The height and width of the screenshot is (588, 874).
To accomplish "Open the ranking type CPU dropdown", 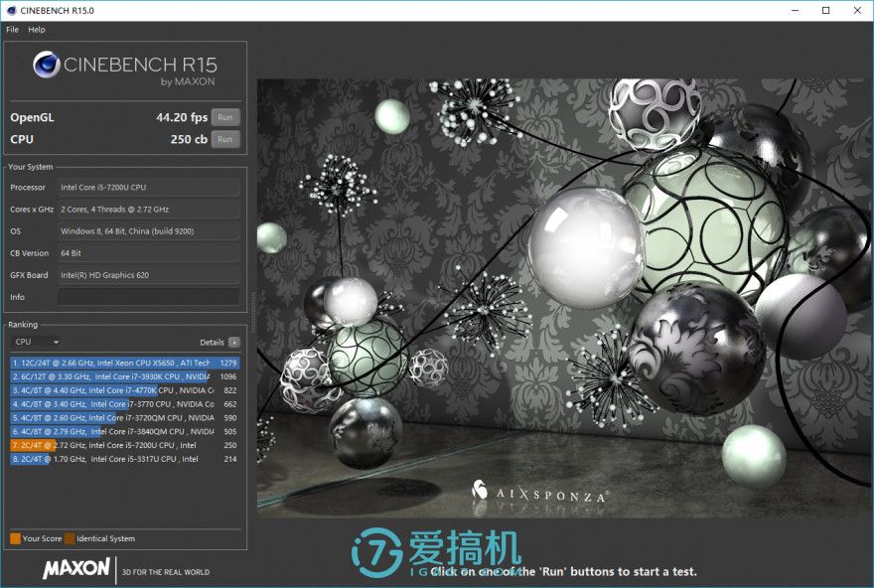I will pyautogui.click(x=36, y=342).
